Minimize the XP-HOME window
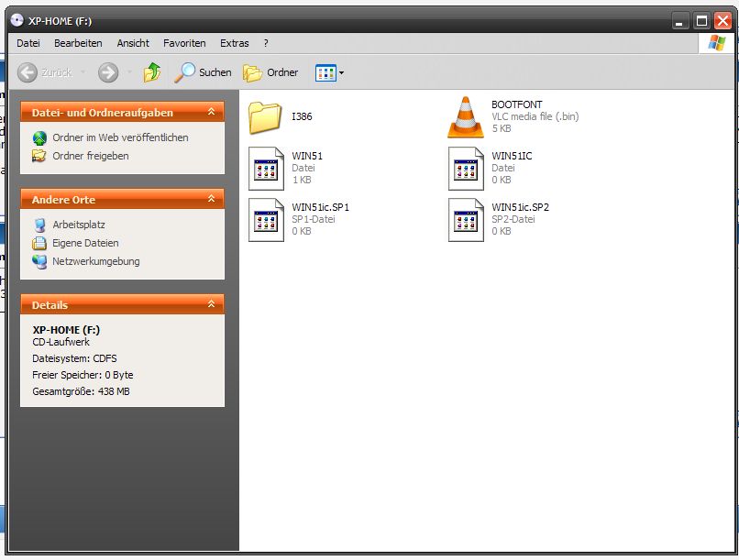739x560 pixels. [679, 21]
